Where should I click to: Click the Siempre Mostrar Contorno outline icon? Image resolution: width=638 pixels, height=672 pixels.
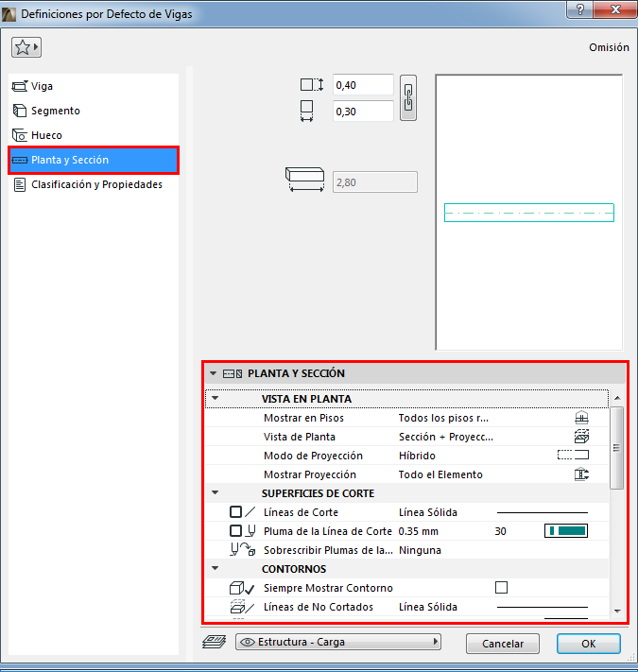click(x=242, y=588)
